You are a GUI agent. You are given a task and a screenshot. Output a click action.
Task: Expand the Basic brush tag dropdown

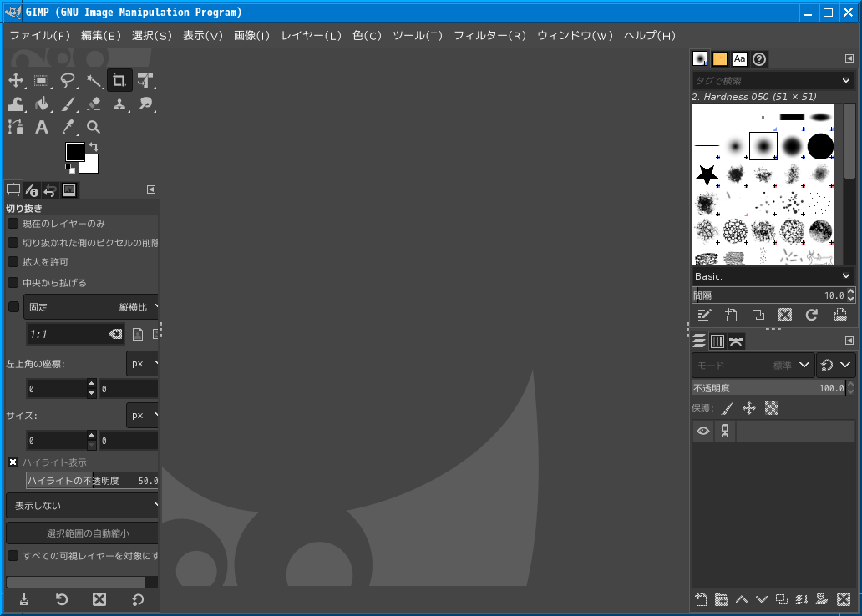pyautogui.click(x=772, y=276)
